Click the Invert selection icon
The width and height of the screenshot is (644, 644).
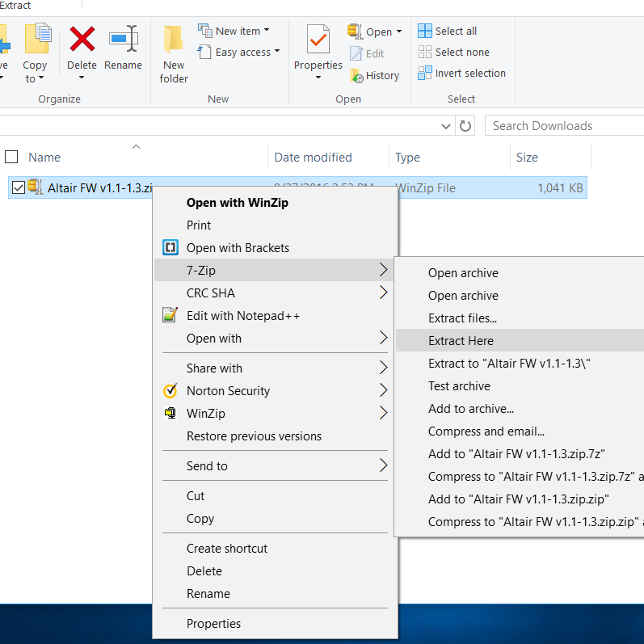click(x=425, y=73)
